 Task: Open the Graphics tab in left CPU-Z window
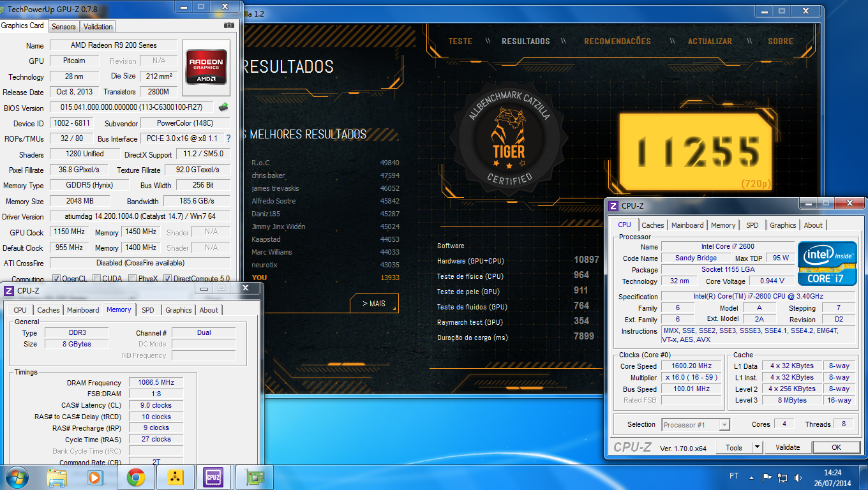[178, 310]
